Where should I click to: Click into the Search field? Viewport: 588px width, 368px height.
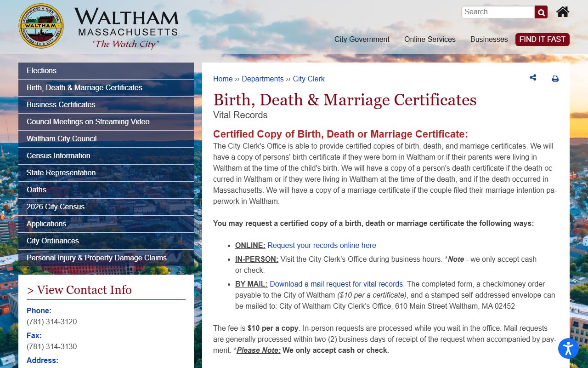(x=498, y=12)
